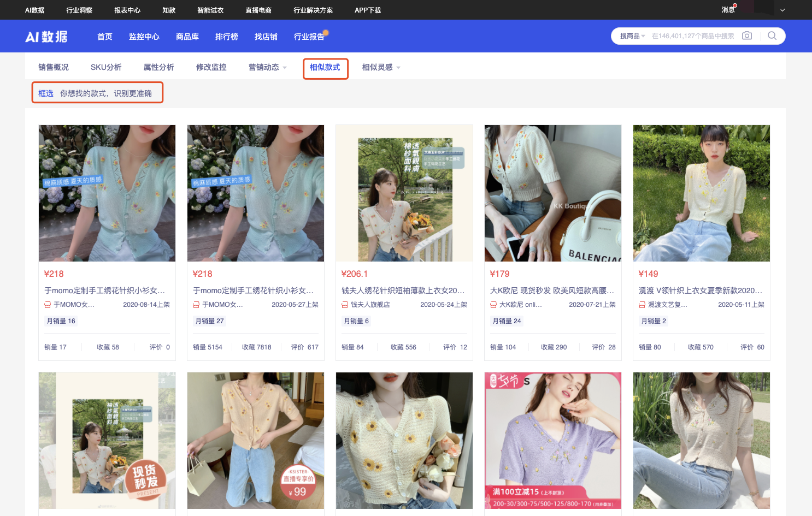Open image search camera icon
Viewport: 812px width, 516px height.
[x=747, y=35]
